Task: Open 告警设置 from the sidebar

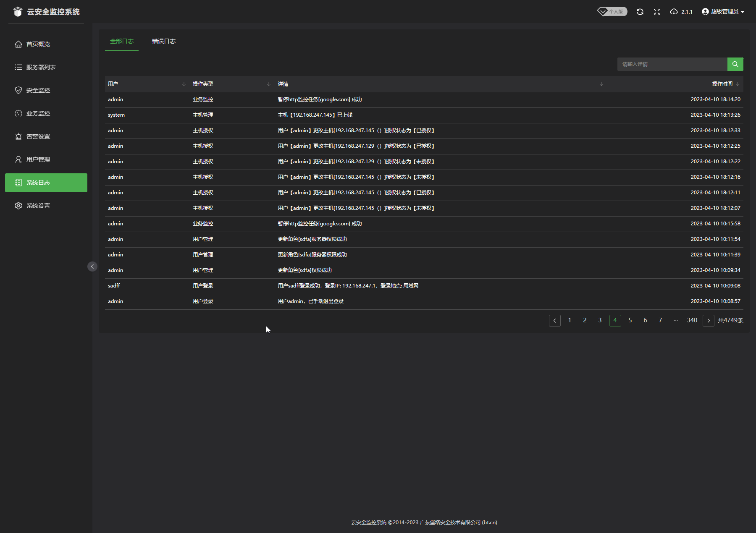Action: coord(38,136)
